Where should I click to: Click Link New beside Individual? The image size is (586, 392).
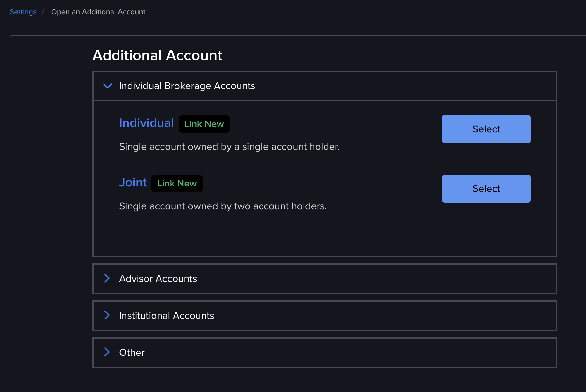(204, 124)
